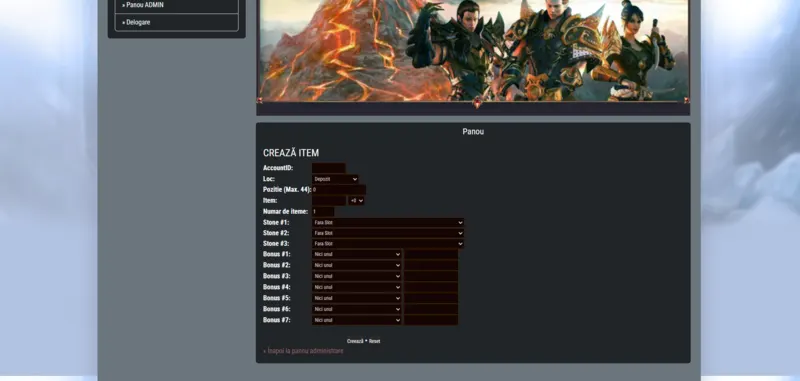Click the Bonus #6 value field
The width and height of the screenshot is (800, 381).
click(x=431, y=309)
